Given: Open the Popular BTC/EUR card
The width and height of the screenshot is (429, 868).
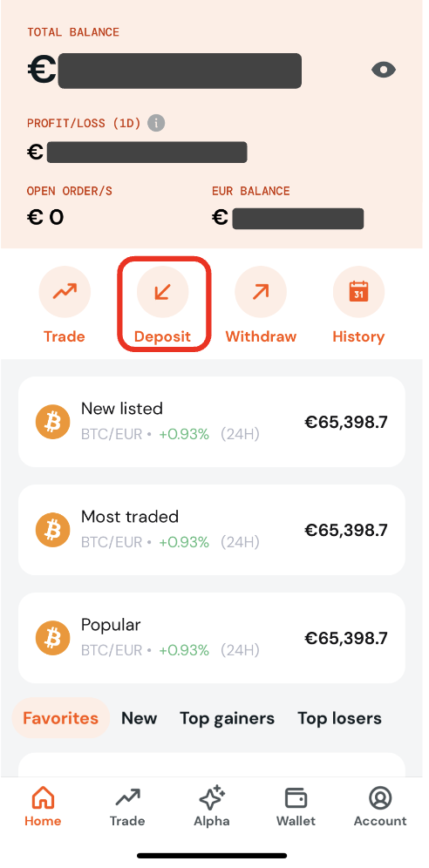Looking at the screenshot, I should click(212, 638).
